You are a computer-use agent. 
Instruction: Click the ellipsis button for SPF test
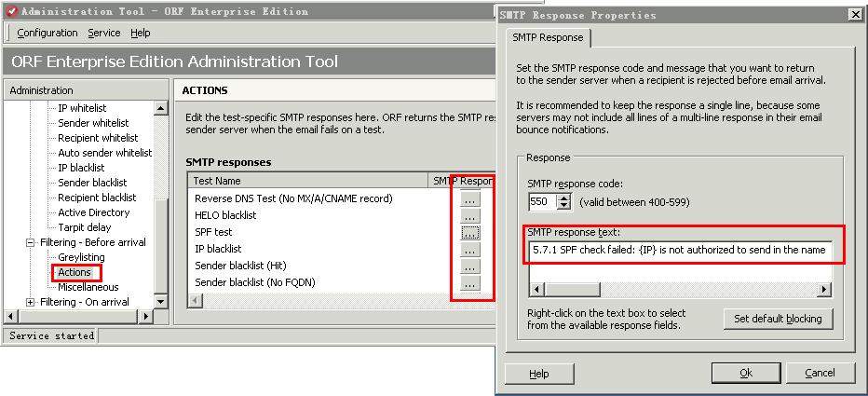point(470,233)
